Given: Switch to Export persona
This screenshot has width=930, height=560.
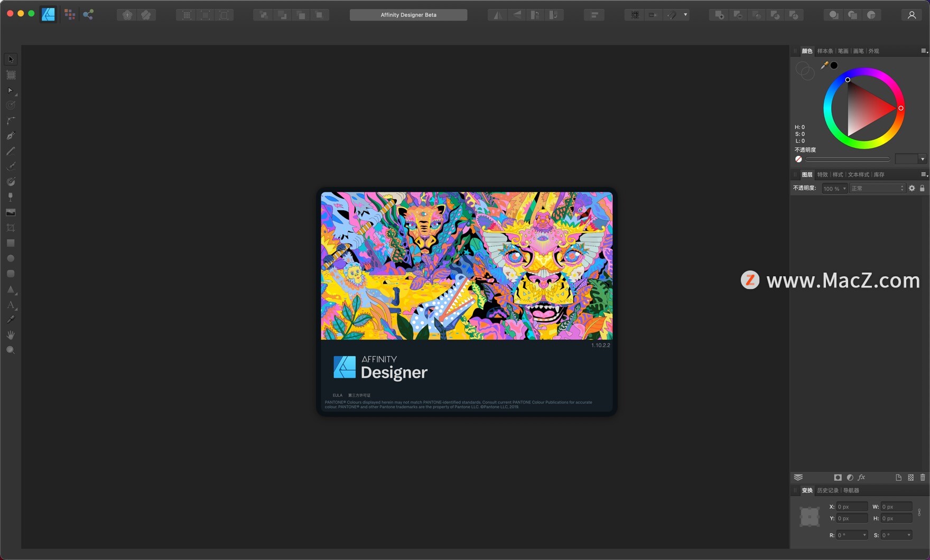Looking at the screenshot, I should click(x=88, y=15).
